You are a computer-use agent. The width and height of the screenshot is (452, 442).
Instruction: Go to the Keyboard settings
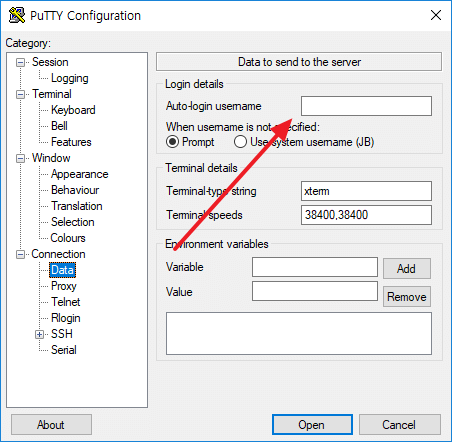(73, 110)
